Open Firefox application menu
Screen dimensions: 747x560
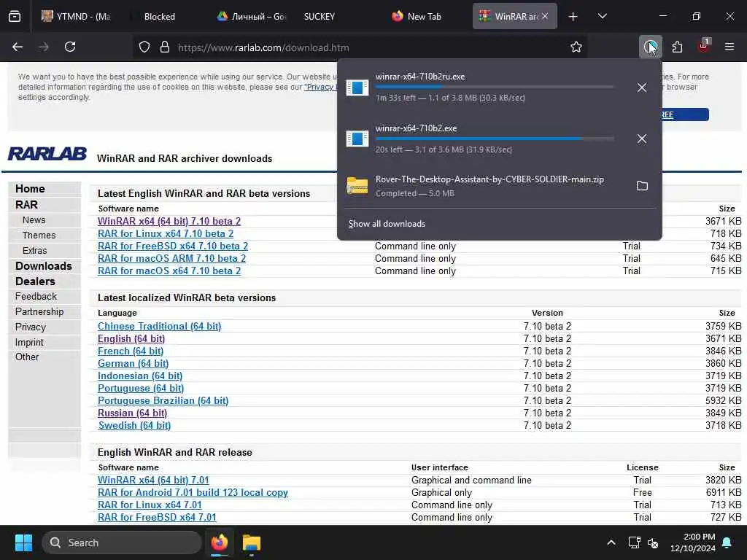click(x=729, y=47)
